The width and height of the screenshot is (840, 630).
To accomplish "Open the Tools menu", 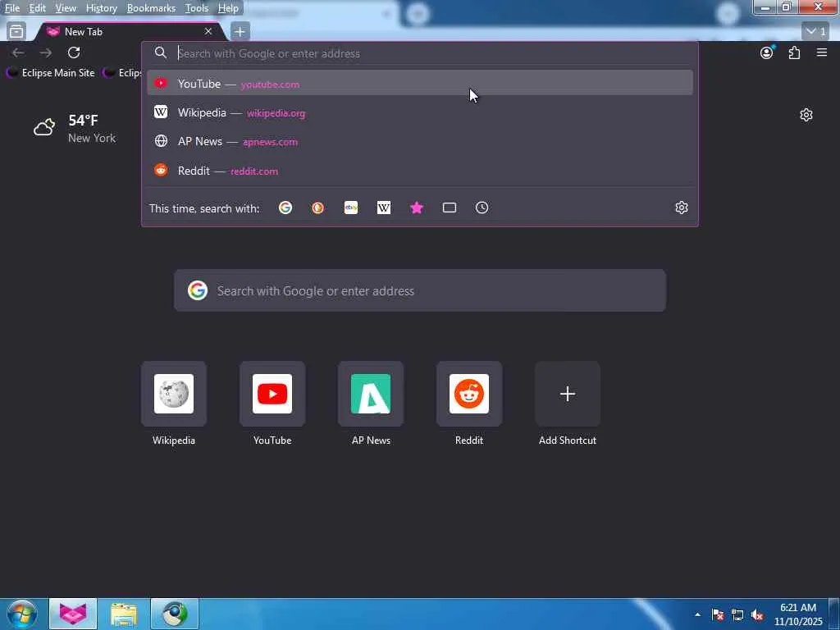I will click(197, 8).
